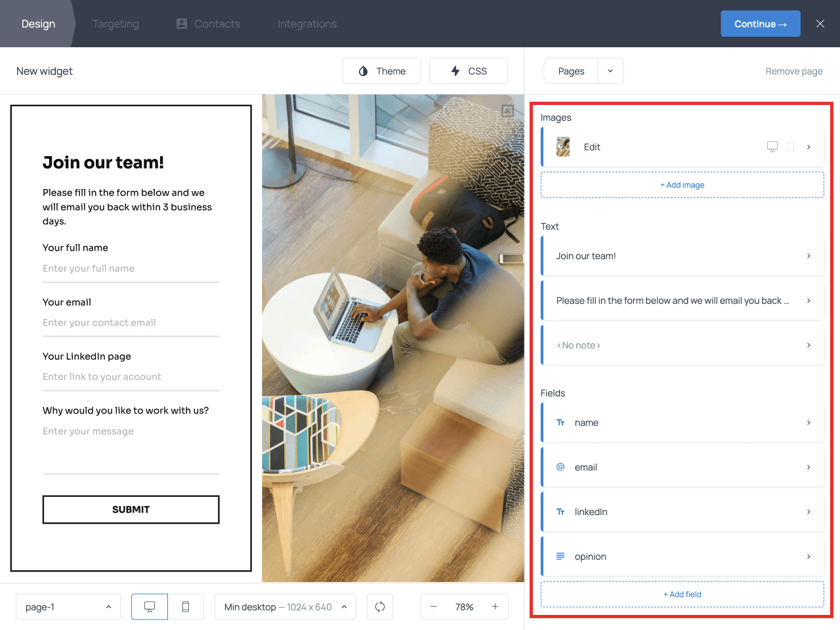
Task: Open the page-1 selector
Action: pyautogui.click(x=68, y=606)
